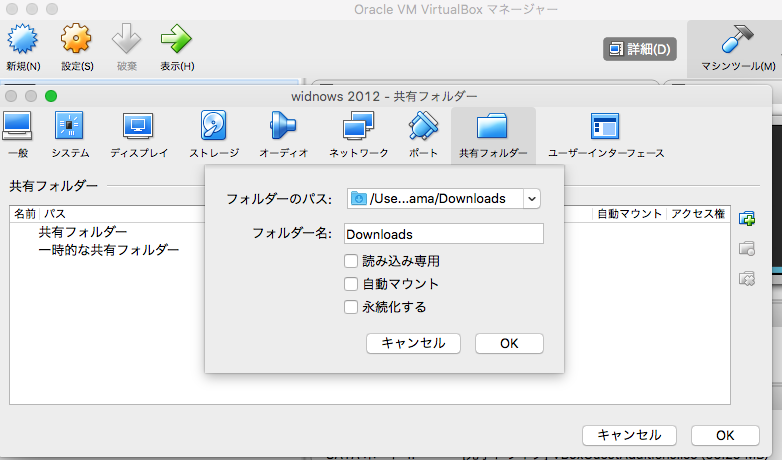
Task: Open the オーディオ settings tab
Action: (x=283, y=135)
